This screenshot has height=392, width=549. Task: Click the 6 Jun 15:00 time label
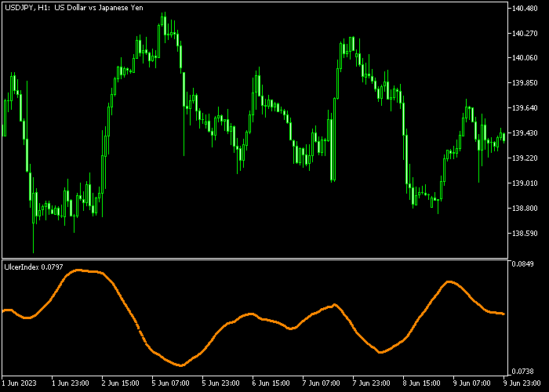271,383
